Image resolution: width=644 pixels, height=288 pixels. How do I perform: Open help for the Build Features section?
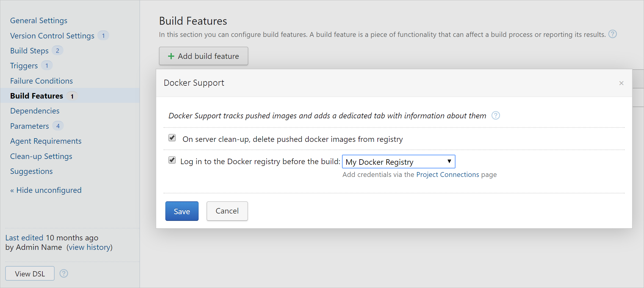tap(613, 34)
